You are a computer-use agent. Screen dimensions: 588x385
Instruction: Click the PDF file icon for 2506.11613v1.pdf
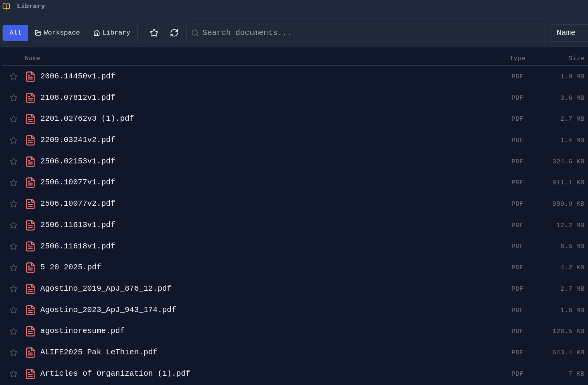(30, 225)
